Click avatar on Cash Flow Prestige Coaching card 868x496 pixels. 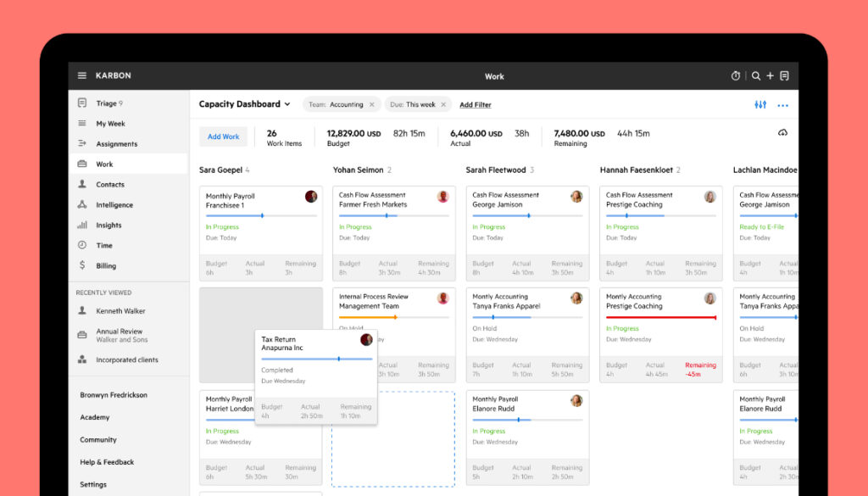(x=709, y=197)
